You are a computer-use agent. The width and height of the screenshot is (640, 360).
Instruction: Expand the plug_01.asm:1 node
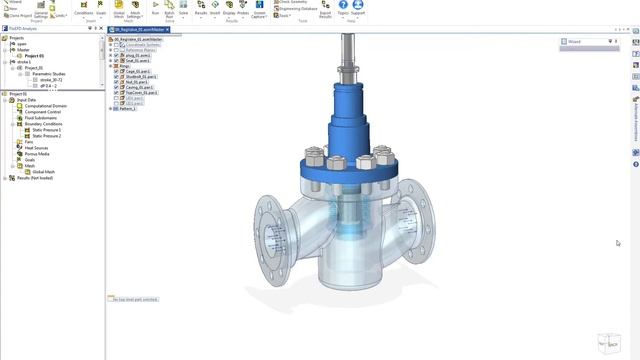[x=111, y=55]
